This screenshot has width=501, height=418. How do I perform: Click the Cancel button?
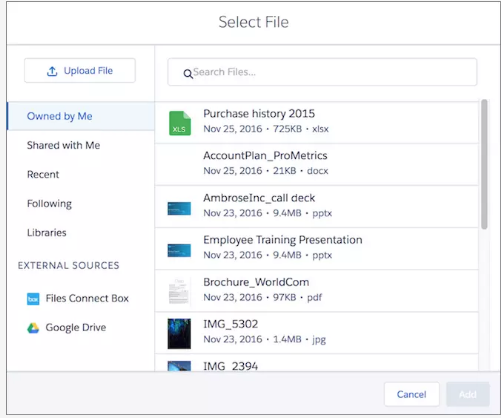tap(412, 394)
